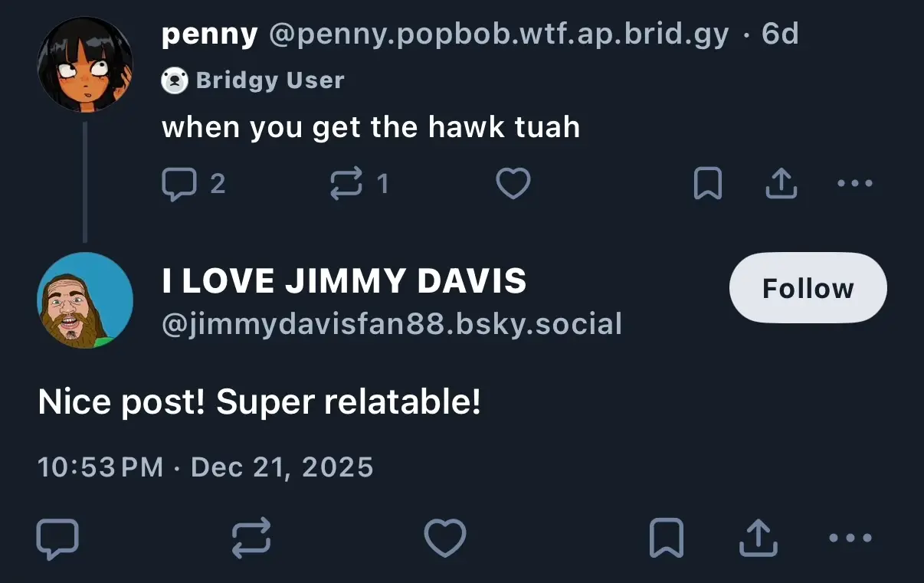Open penny's profile avatar
The width and height of the screenshot is (924, 583).
tap(85, 64)
